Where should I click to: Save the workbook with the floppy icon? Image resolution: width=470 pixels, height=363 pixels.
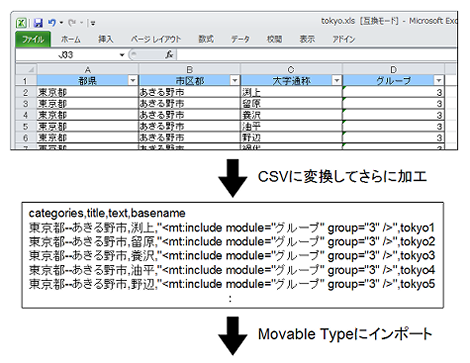point(38,23)
